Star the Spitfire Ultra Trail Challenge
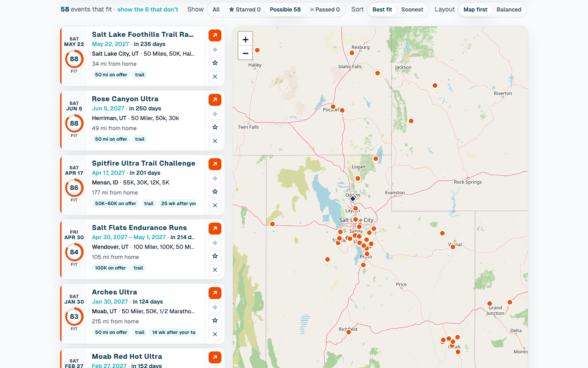588x368 pixels. coord(215,192)
